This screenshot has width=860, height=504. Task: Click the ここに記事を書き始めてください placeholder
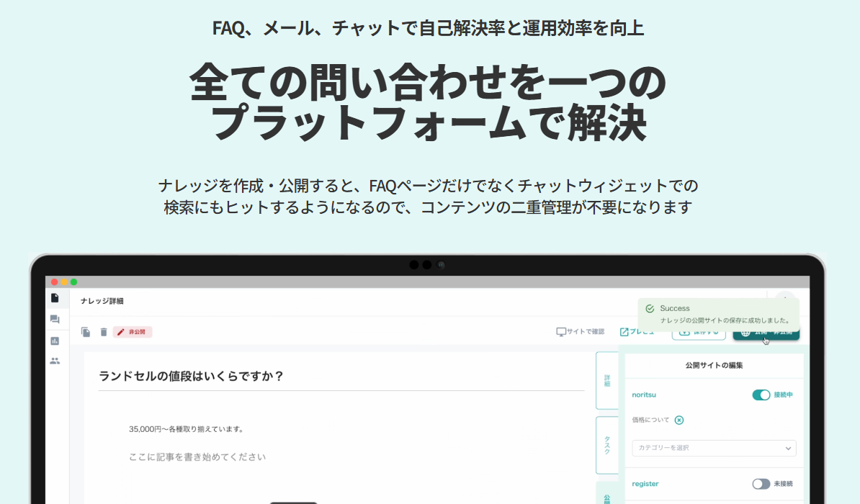click(x=197, y=456)
